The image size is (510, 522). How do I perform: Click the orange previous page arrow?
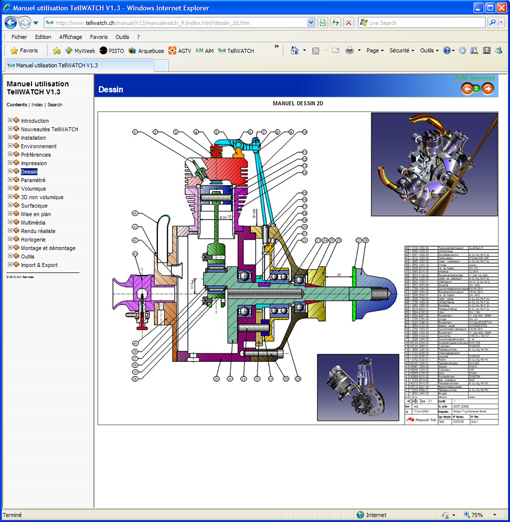click(467, 89)
